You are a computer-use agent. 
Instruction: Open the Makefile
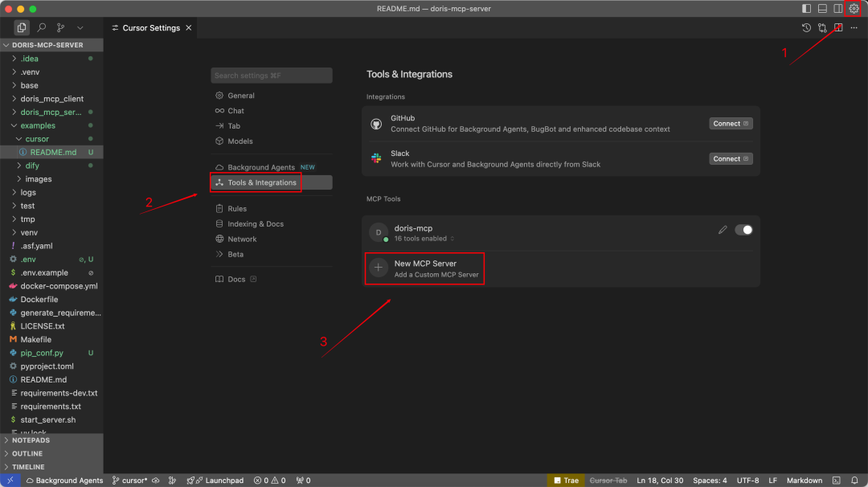coord(51,339)
